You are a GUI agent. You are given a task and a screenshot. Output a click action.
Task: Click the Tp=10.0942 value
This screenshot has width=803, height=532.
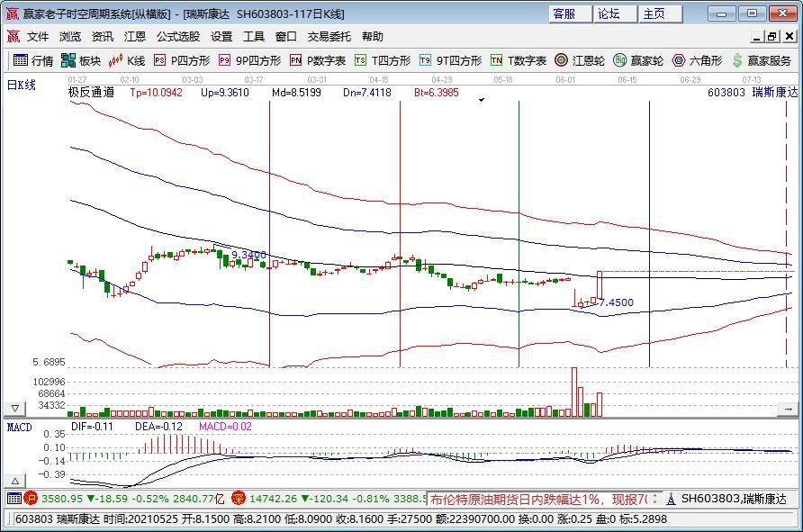tap(156, 92)
